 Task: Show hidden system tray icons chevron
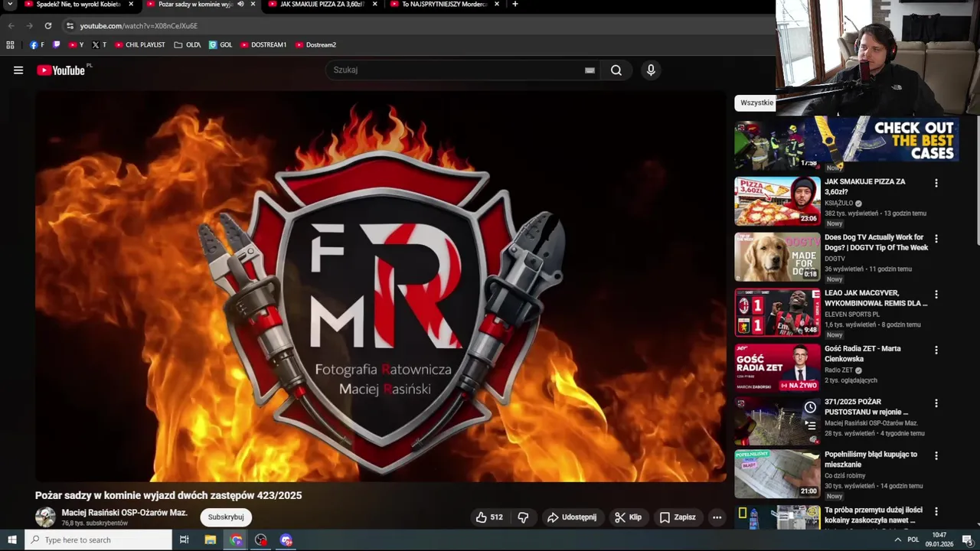coord(897,540)
